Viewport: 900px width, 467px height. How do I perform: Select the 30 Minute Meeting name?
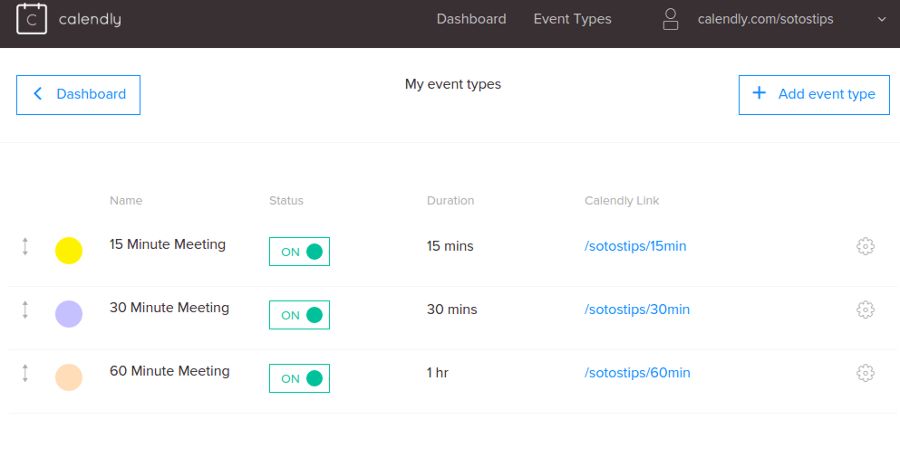169,308
